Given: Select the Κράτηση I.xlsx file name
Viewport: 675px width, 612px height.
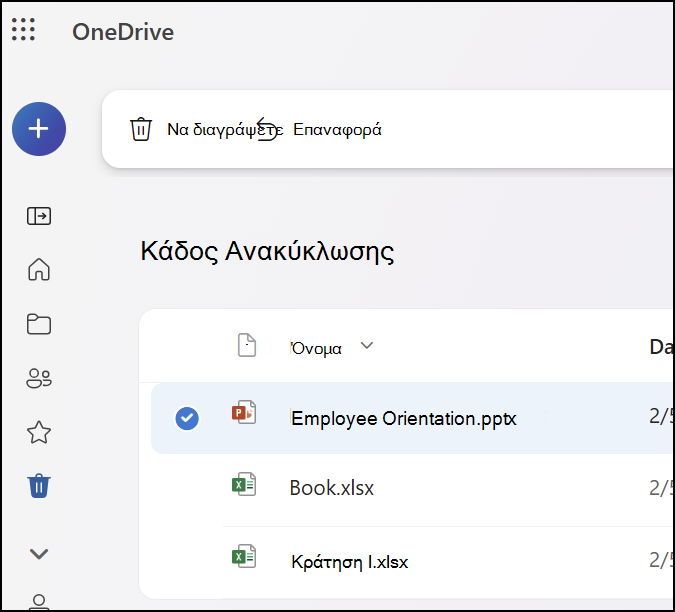Looking at the screenshot, I should (350, 562).
